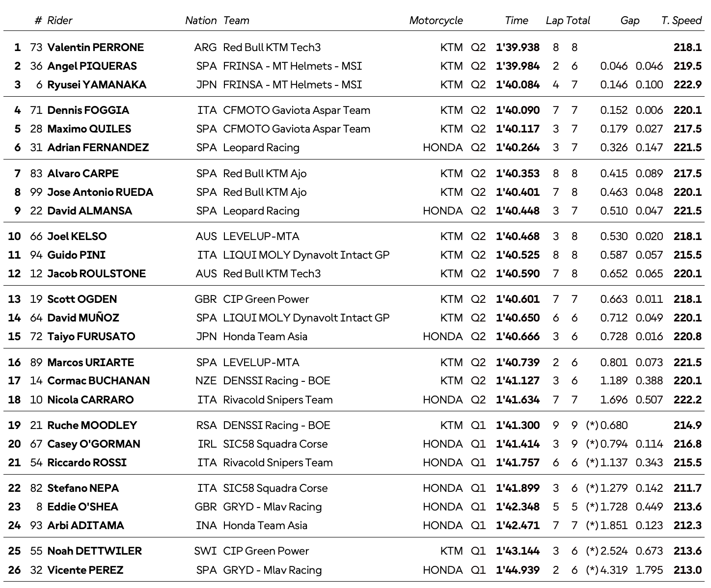The image size is (711, 588).
Task: Select rider Valentin PERRONE
Action: pyautogui.click(x=95, y=48)
